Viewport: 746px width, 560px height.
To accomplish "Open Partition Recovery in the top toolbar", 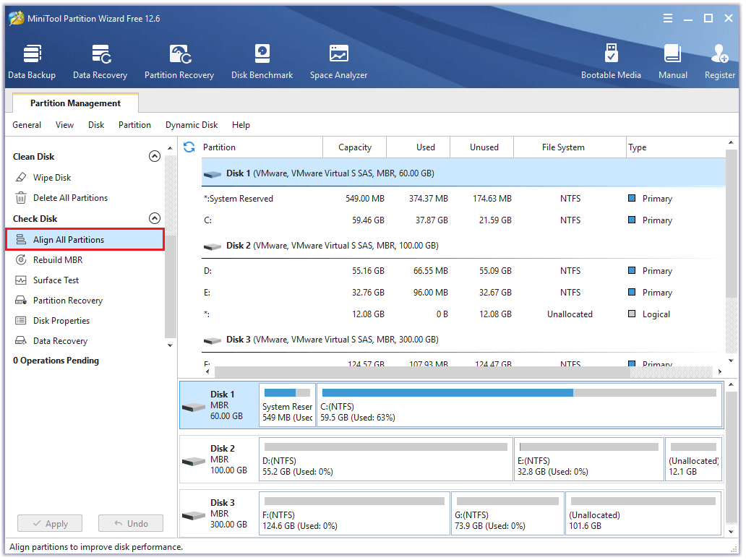I will [179, 62].
